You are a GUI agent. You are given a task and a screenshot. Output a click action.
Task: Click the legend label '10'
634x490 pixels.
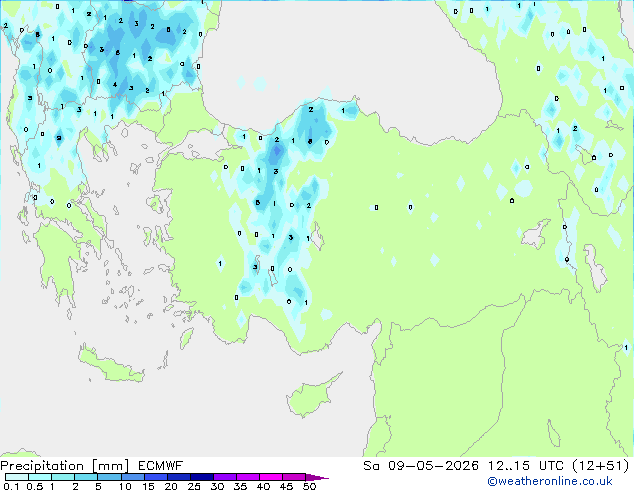(125, 486)
